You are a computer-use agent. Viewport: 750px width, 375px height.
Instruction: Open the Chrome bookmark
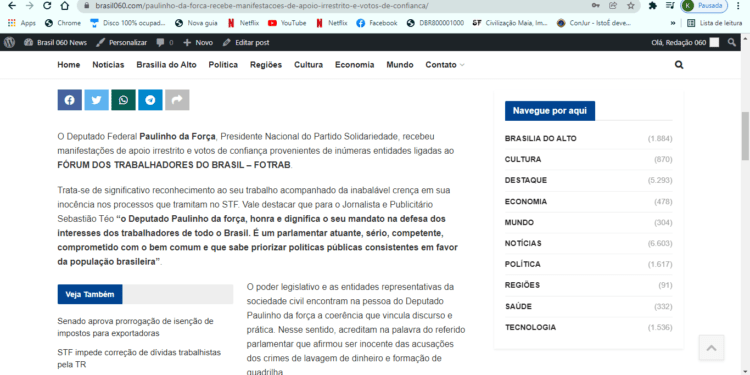[63, 23]
